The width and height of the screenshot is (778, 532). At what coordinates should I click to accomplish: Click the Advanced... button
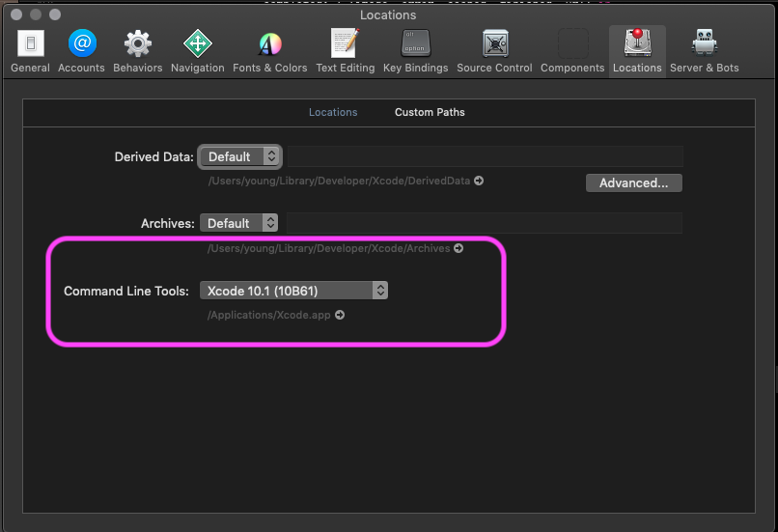633,182
